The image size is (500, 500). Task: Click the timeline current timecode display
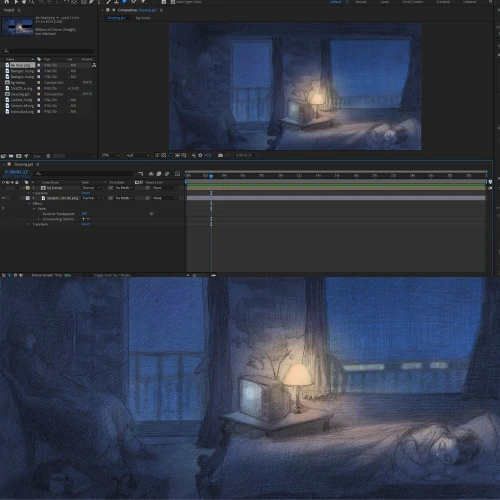click(x=16, y=172)
